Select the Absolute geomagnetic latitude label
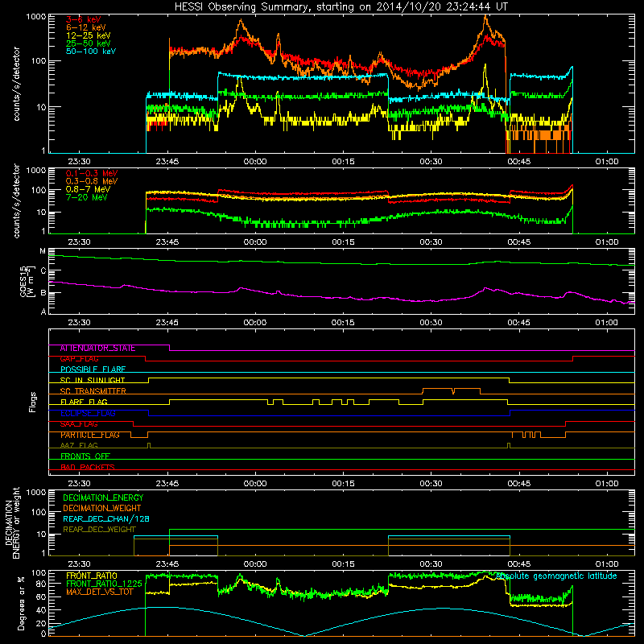Screen dimensions: 644x644 (x=556, y=576)
